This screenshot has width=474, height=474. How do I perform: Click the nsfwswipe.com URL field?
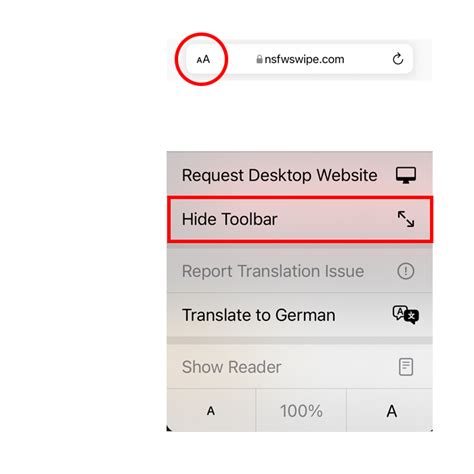(x=300, y=59)
